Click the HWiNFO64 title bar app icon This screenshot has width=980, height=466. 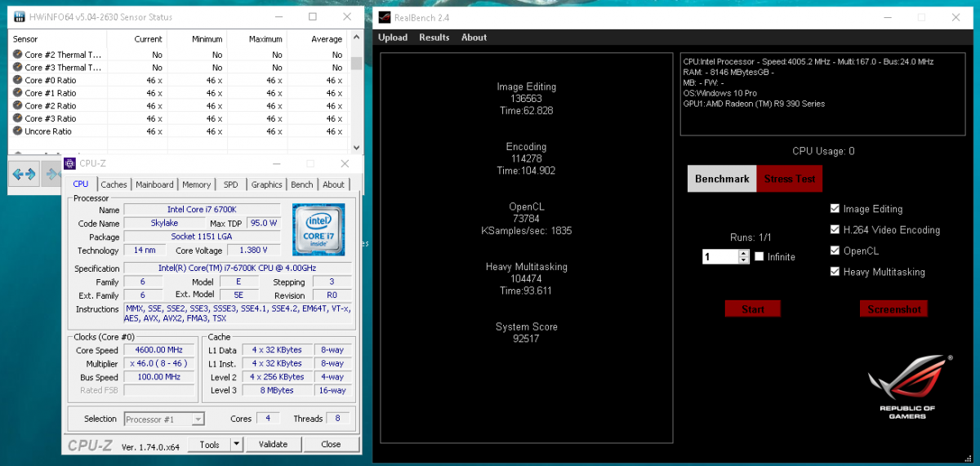point(20,16)
